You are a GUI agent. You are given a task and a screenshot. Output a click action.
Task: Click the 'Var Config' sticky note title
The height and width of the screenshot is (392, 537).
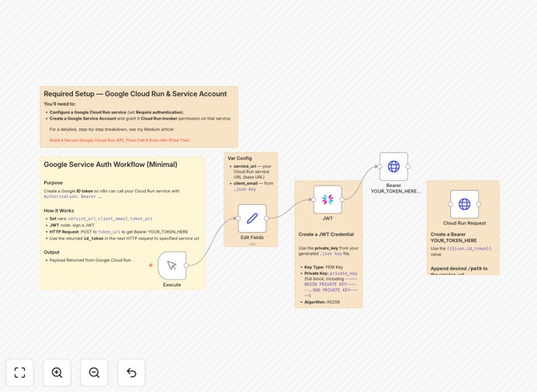click(240, 158)
